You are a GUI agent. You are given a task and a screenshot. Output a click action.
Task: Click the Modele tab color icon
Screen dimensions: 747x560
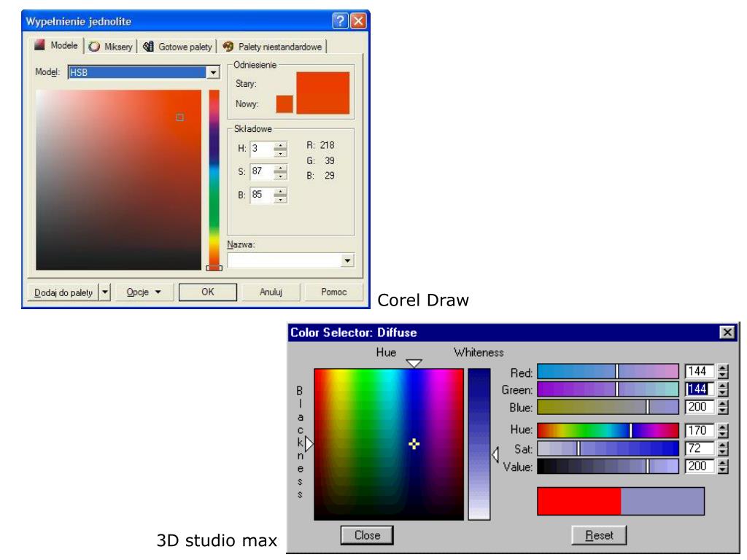[x=39, y=45]
